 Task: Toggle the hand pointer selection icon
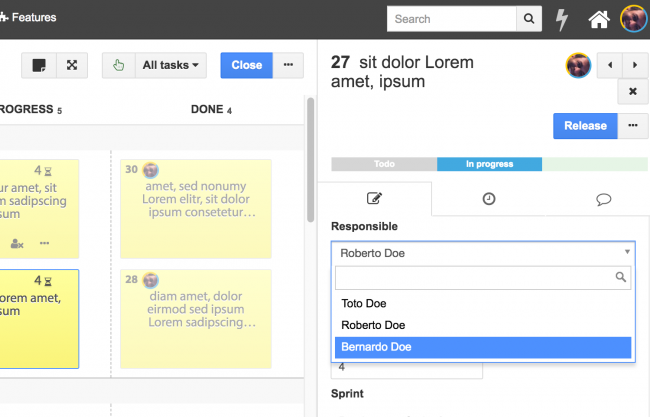point(118,65)
